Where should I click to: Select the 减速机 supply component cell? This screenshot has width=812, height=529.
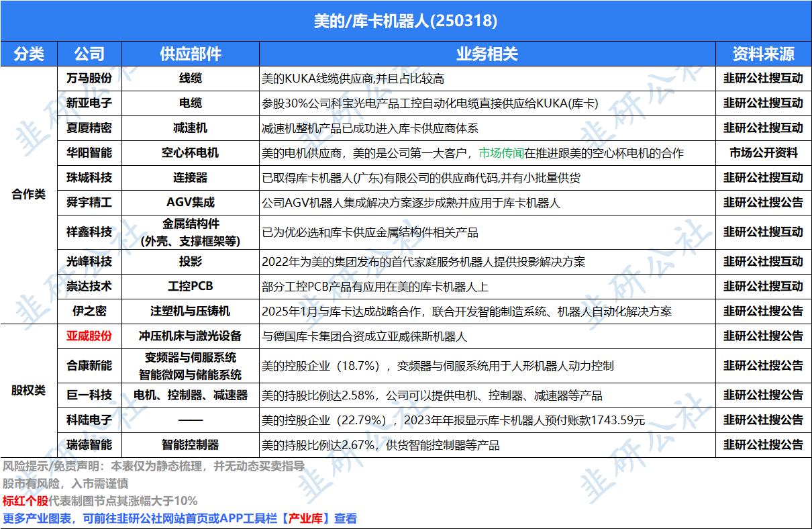click(x=191, y=128)
